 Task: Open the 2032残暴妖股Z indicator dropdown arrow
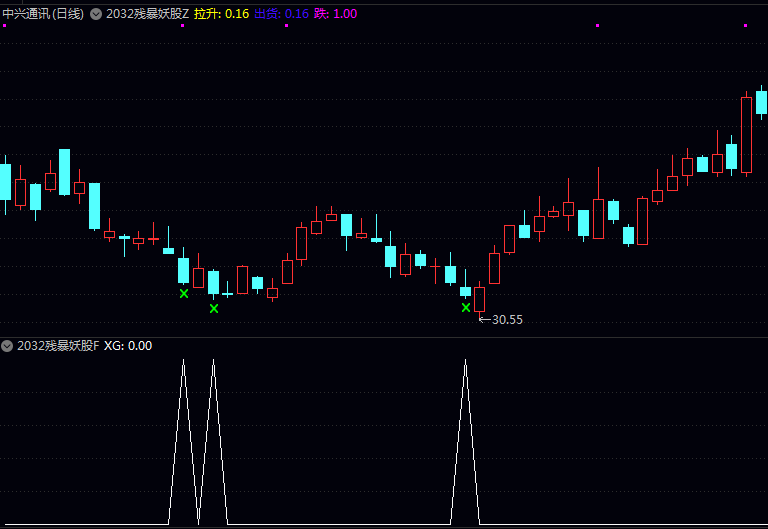[x=96, y=14]
